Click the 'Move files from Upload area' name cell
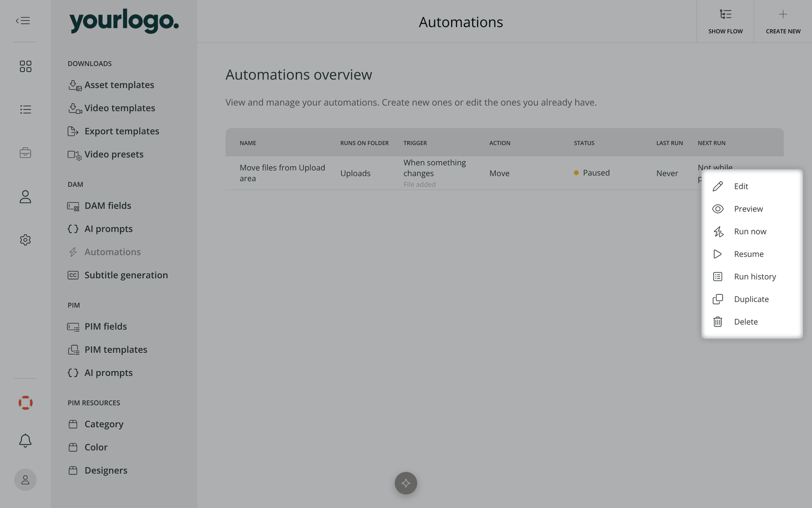812x508 pixels. coord(282,173)
